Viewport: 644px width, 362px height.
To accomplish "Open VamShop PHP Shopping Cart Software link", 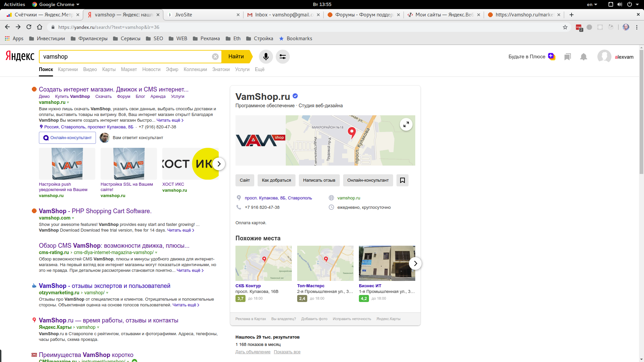I will pyautogui.click(x=95, y=211).
